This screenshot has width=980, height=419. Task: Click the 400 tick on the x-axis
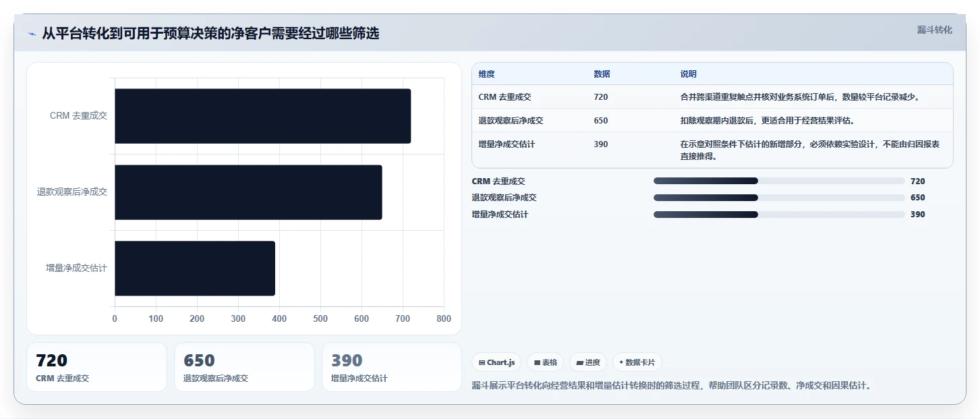279,318
